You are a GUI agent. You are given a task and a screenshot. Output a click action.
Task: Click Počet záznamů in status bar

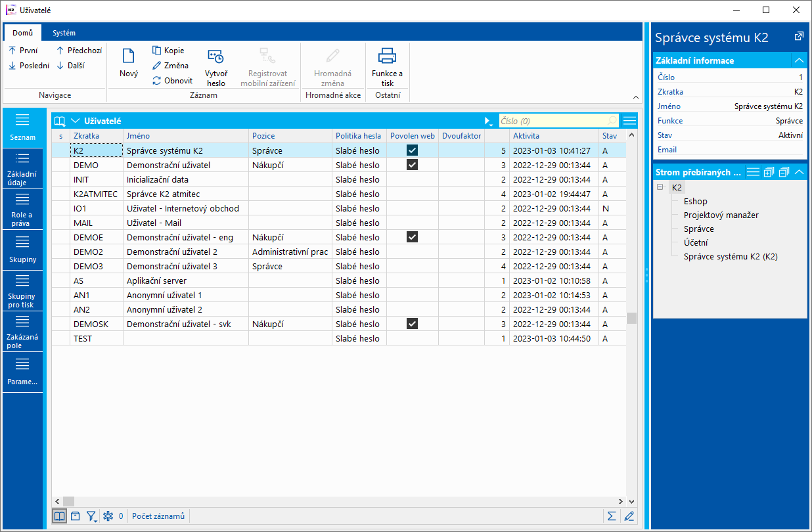pyautogui.click(x=158, y=516)
